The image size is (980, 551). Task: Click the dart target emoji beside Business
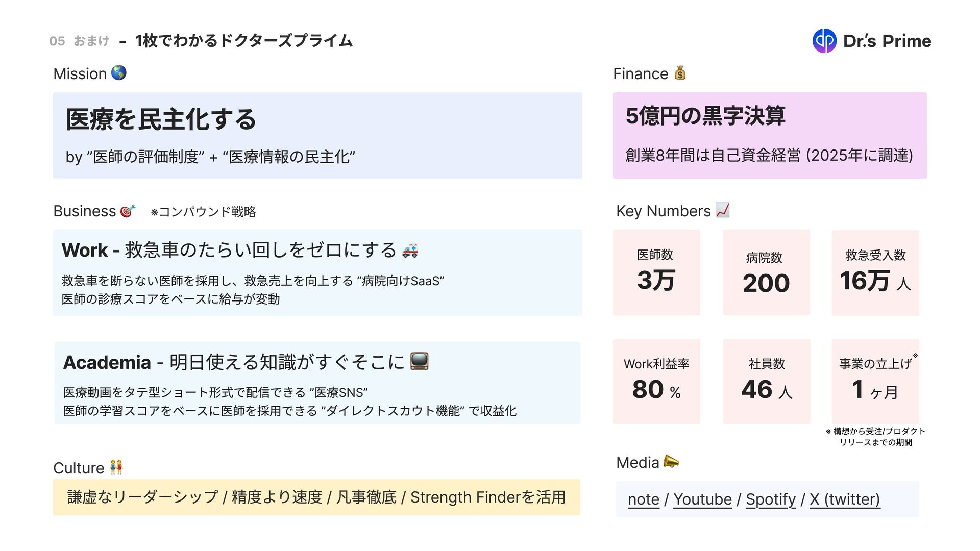pos(128,211)
